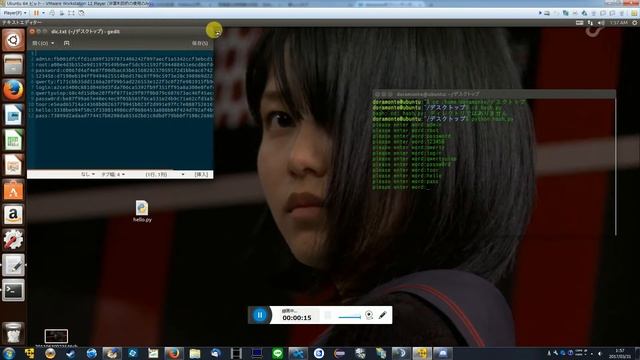Click the terminal window scrollbar
The height and width of the screenshot is (360, 640).
point(615,167)
